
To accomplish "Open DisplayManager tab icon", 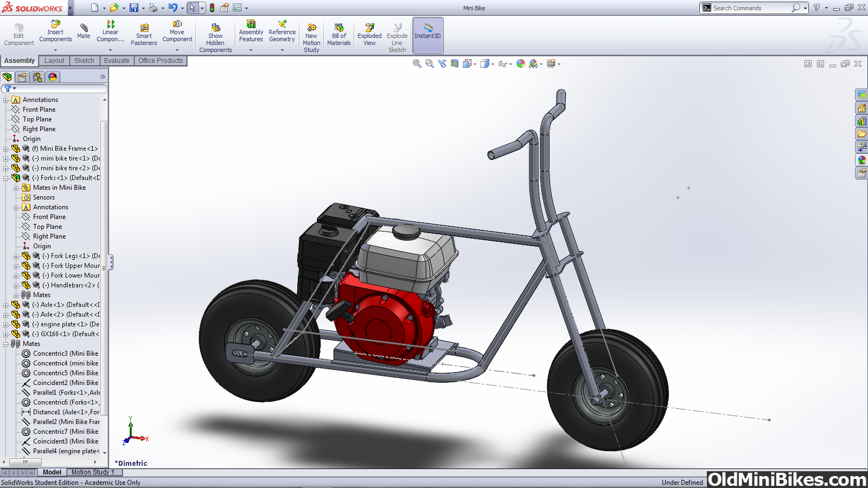I will click(53, 77).
